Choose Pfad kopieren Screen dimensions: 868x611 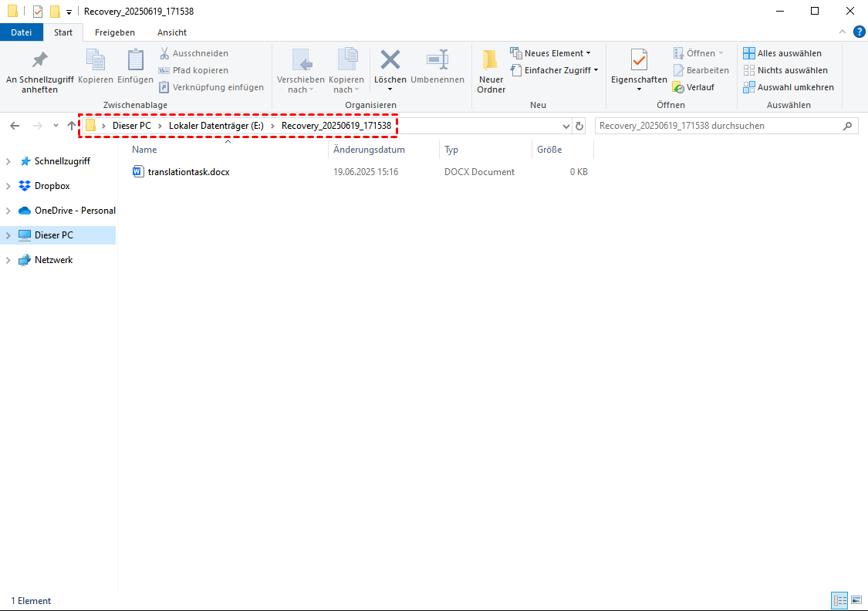tap(194, 70)
